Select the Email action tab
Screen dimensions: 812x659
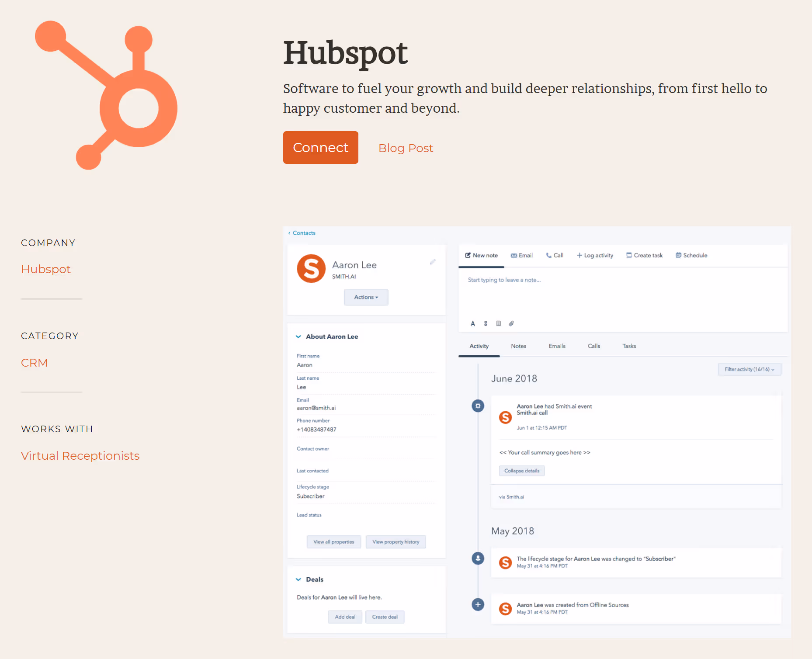[x=522, y=255]
